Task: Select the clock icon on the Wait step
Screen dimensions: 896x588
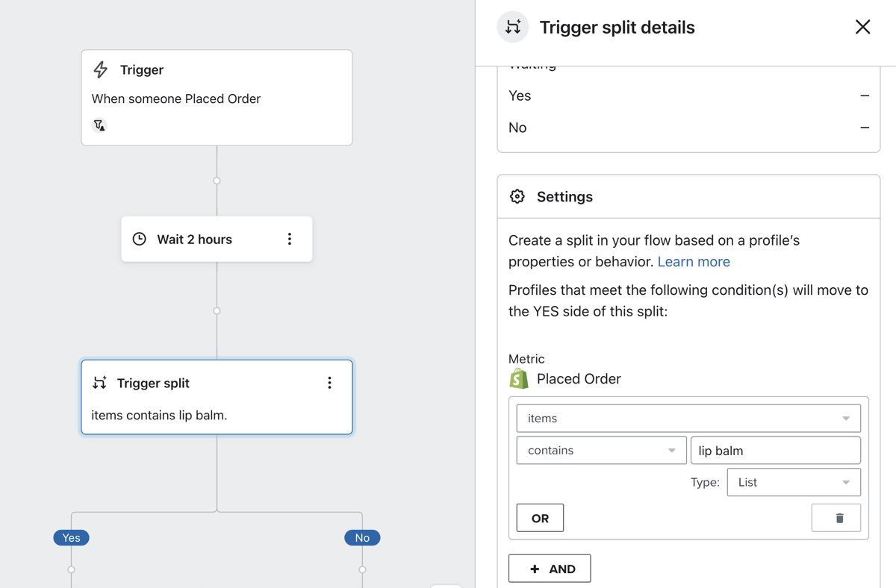Action: click(x=139, y=239)
